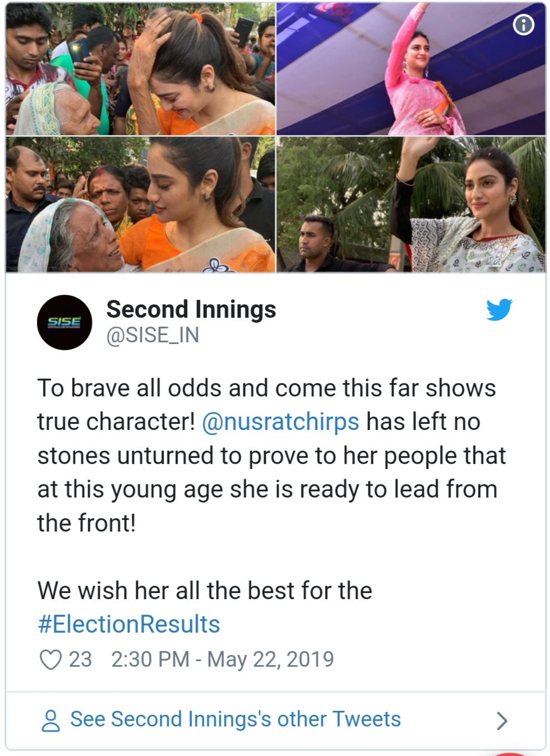This screenshot has height=756, width=550.
Task: Click the 23 likes count
Action: tap(80, 659)
